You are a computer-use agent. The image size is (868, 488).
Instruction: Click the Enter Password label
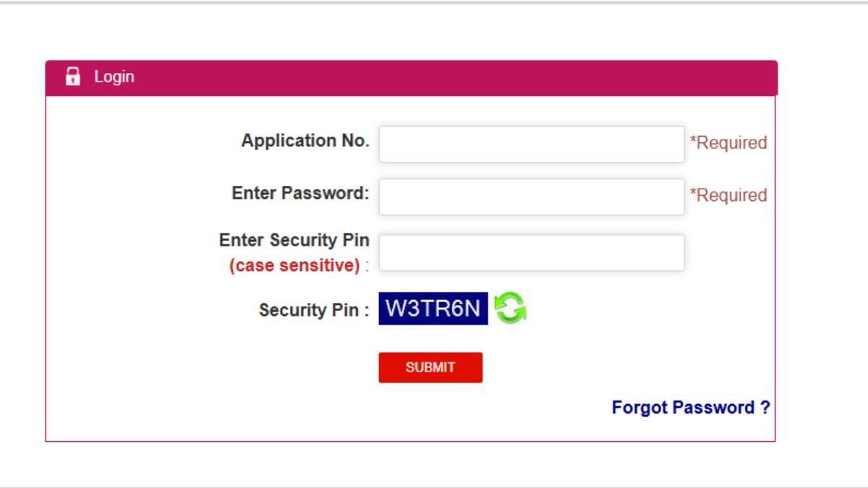(300, 193)
